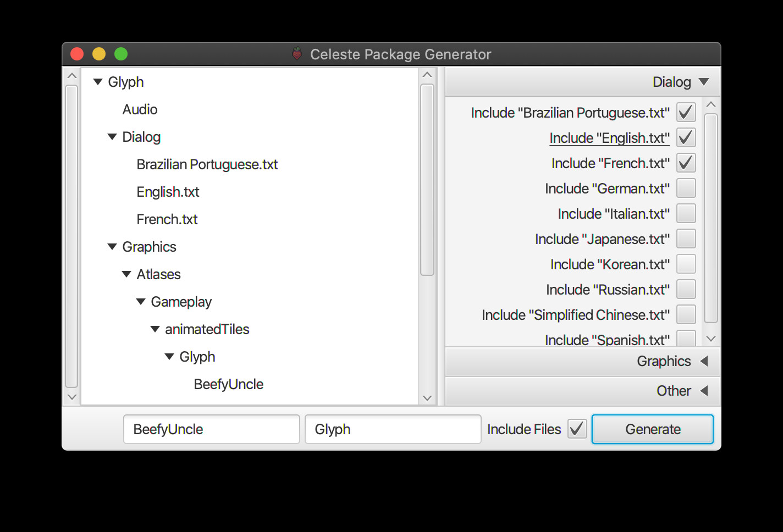Collapse the Gameplay node
783x532 pixels.
coord(141,301)
